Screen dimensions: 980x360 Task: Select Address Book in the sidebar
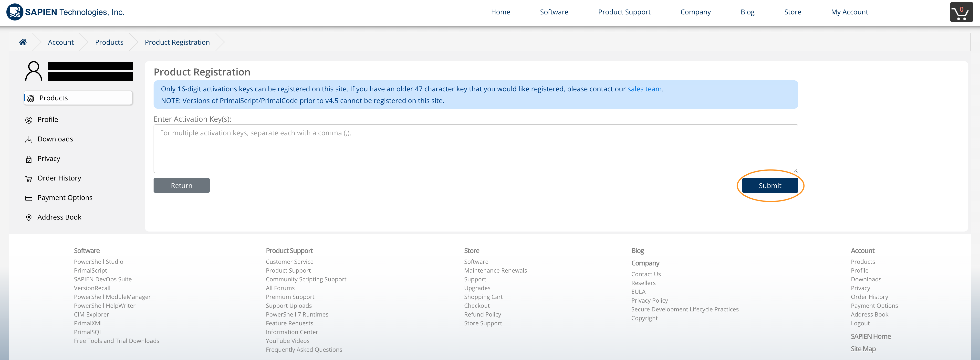pos(59,217)
